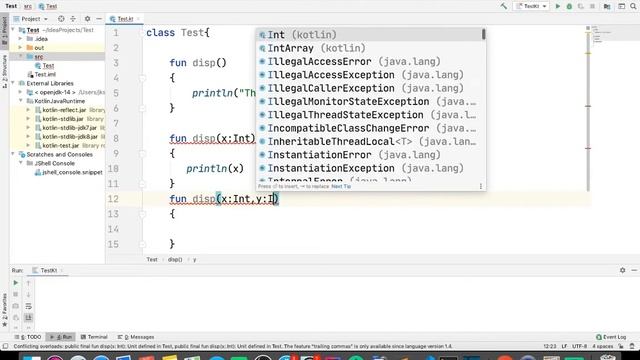Expand kotlin-reflect.jar entry
640x360 pixels.
pos(28,110)
